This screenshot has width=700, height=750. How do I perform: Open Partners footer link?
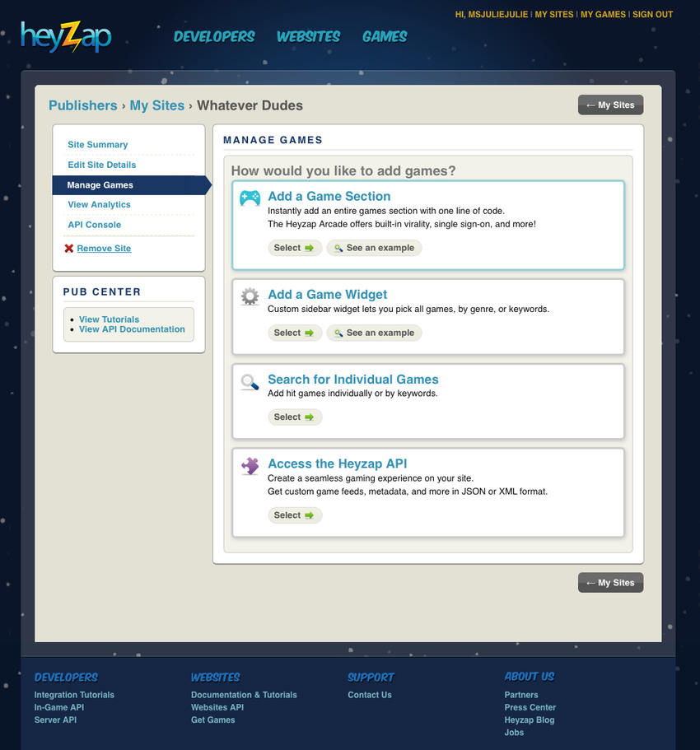click(521, 695)
